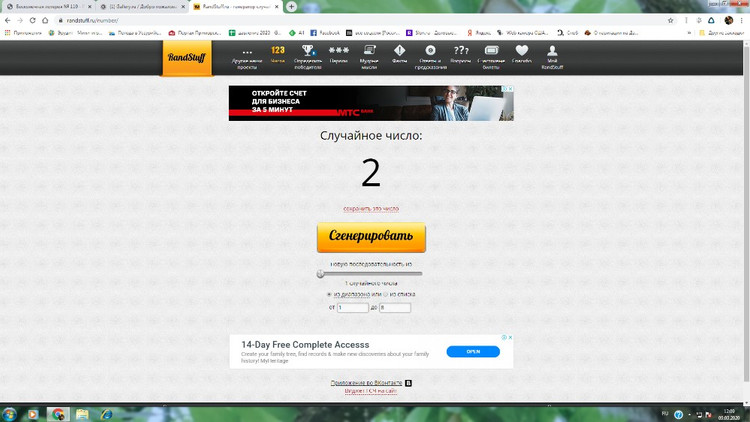Image resolution: width=750 pixels, height=422 pixels.
Task: Click the 'от' minimum value field
Action: [x=353, y=308]
